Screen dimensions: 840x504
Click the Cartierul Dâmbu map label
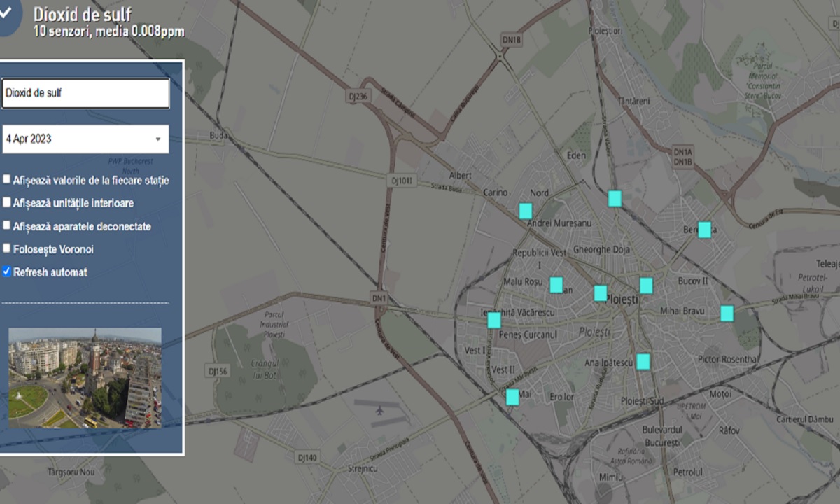pos(806,419)
